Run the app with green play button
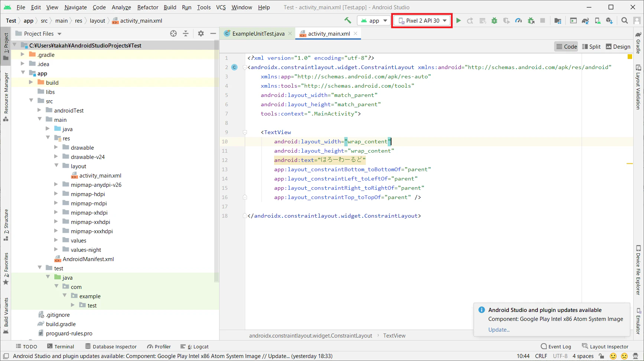This screenshot has width=644, height=361. click(459, 20)
